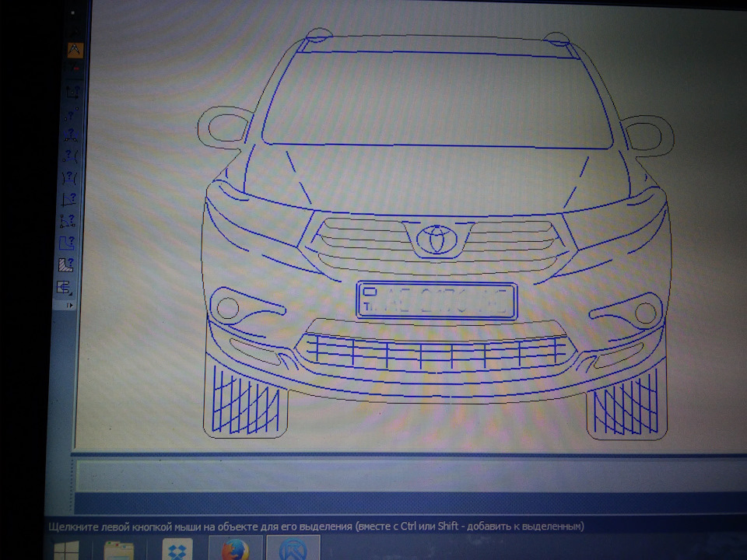This screenshot has height=560, width=747.
Task: Toggle the orange Measurements compass panel button
Action: coord(75,50)
